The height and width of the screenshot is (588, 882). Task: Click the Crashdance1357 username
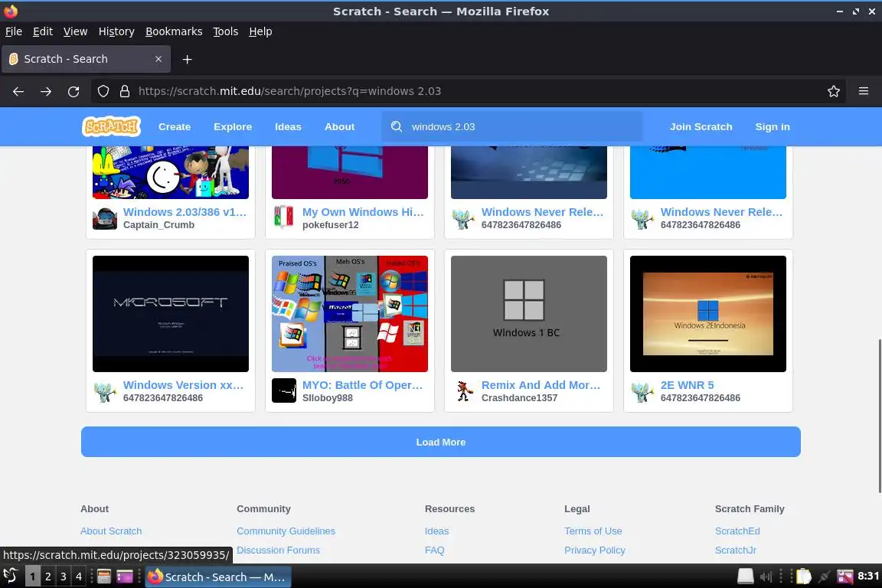[x=519, y=398]
